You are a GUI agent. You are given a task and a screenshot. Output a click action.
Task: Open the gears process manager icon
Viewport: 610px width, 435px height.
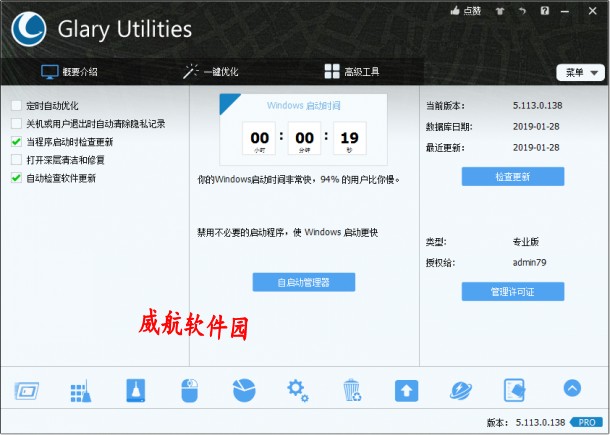297,390
